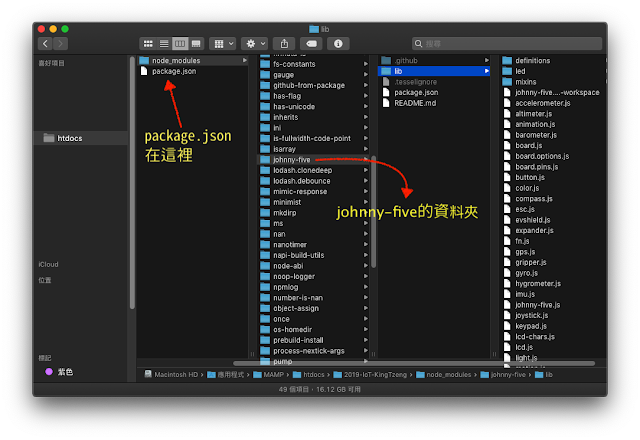Select package.json in the first column
Image resolution: width=640 pixels, height=440 pixels.
[x=193, y=71]
